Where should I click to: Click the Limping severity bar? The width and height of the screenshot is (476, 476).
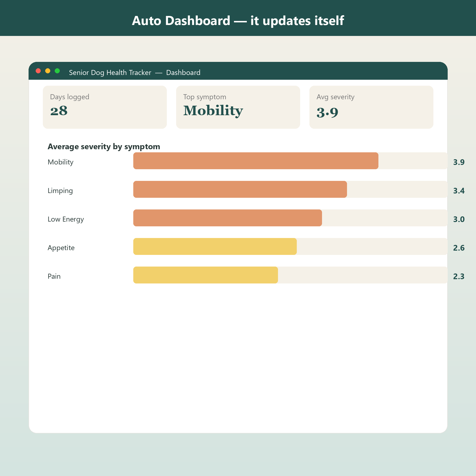240,189
